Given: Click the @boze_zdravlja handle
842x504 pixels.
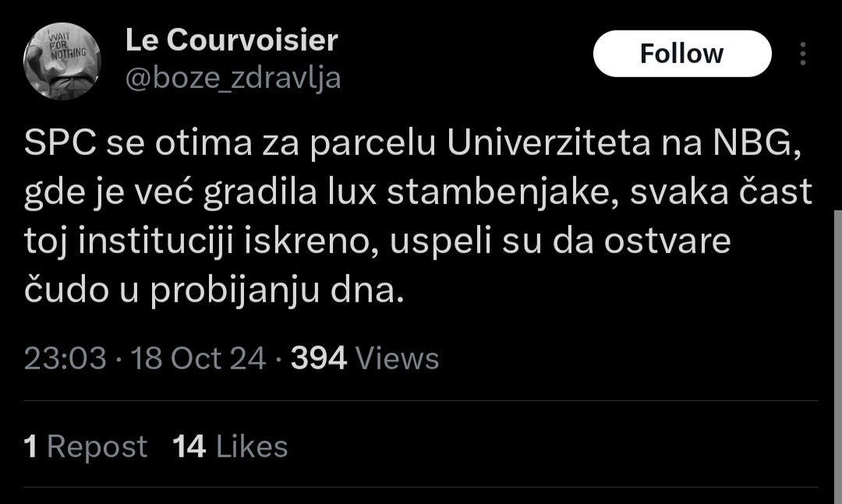Looking at the screenshot, I should pos(233,79).
